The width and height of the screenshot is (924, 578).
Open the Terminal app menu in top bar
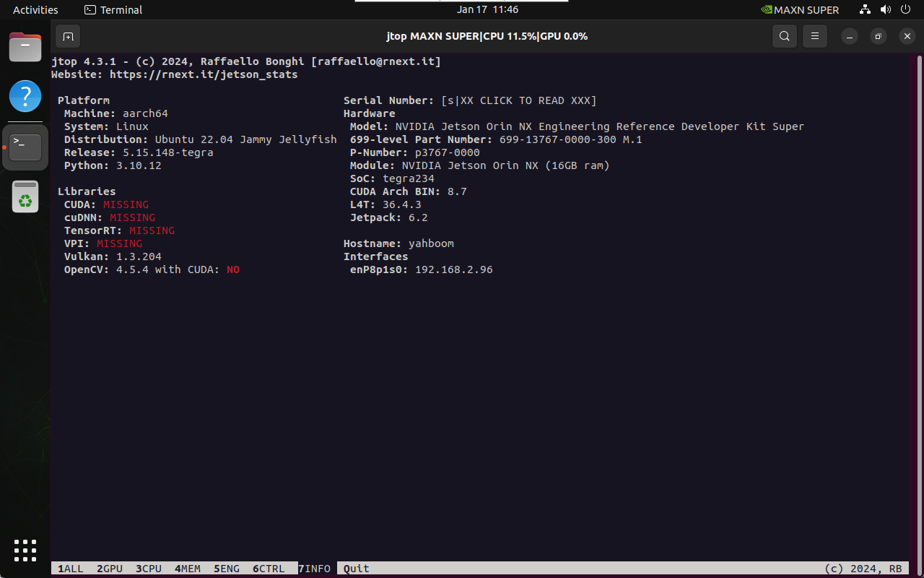113,10
